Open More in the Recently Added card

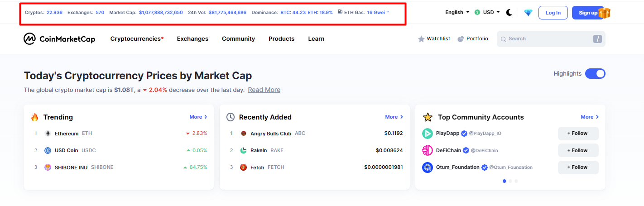point(394,117)
